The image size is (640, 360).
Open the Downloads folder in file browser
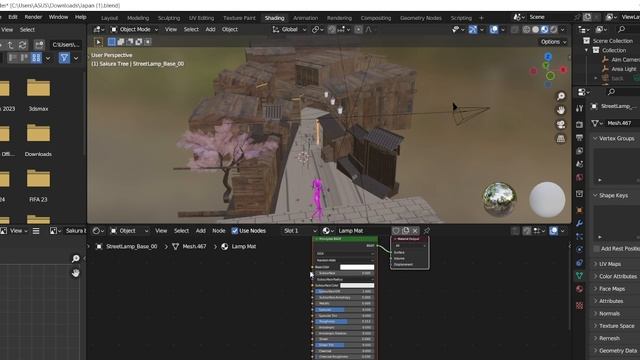tap(38, 139)
